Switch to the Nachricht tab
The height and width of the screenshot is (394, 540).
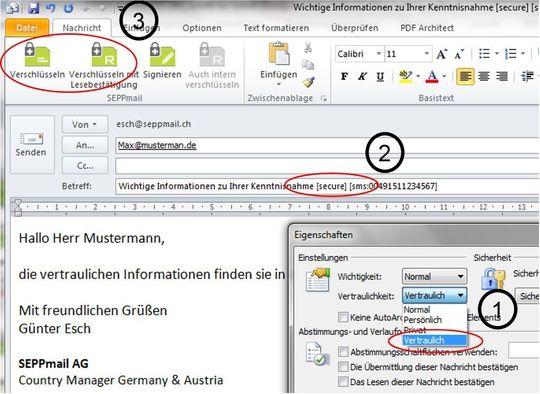pyautogui.click(x=82, y=28)
